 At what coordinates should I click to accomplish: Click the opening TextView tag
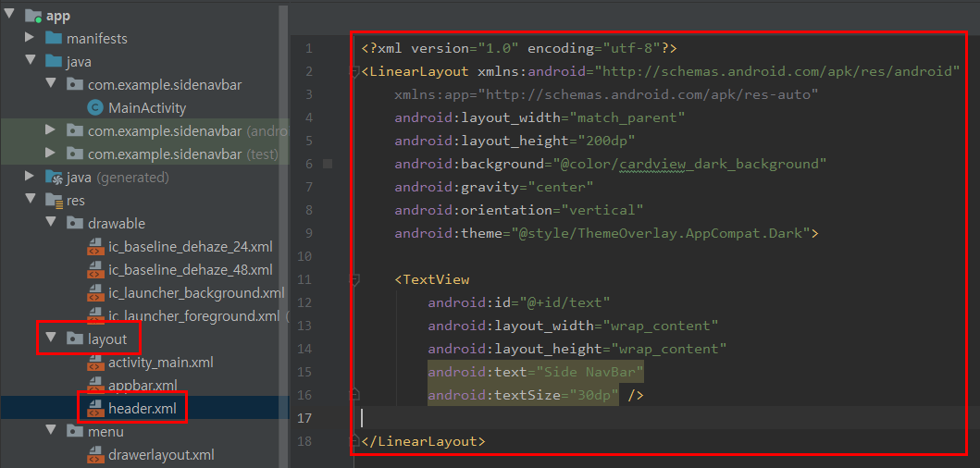point(432,279)
